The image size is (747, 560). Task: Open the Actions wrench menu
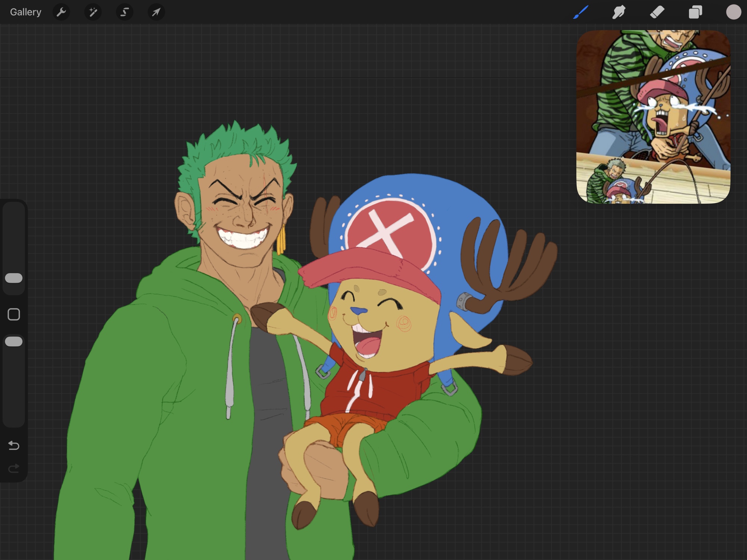point(61,12)
